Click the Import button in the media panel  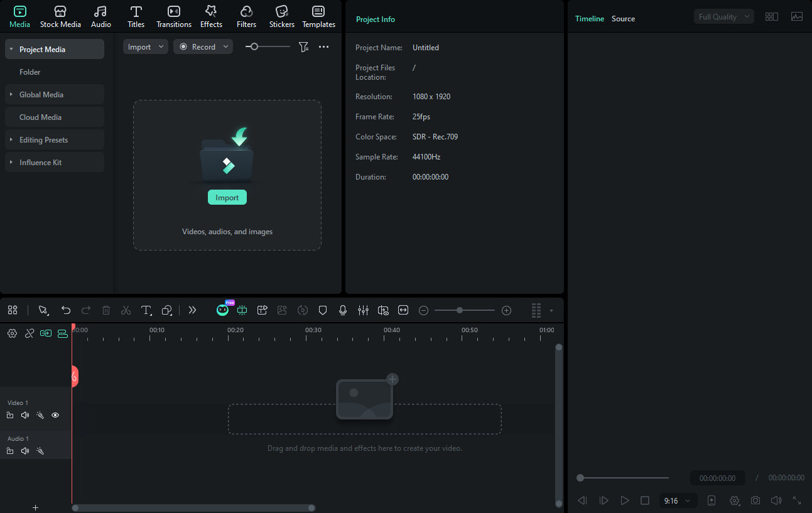[227, 197]
